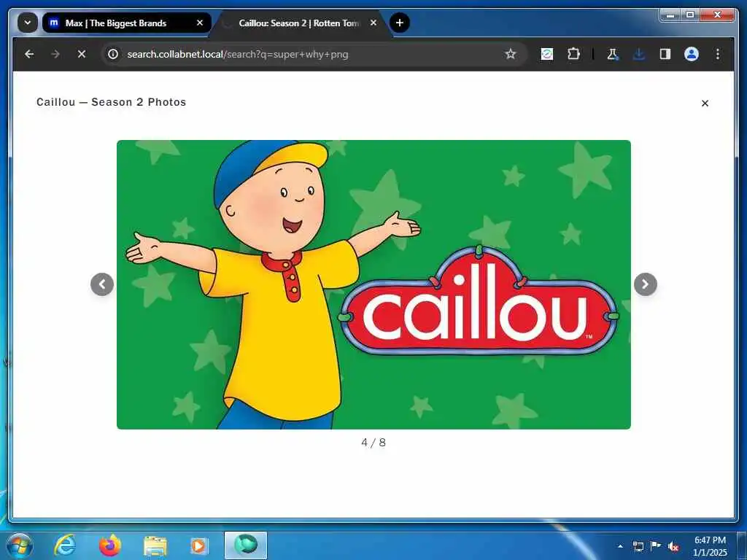The height and width of the screenshot is (560, 747).
Task: Launch Internet Explorer from the taskbar
Action: [x=65, y=545]
